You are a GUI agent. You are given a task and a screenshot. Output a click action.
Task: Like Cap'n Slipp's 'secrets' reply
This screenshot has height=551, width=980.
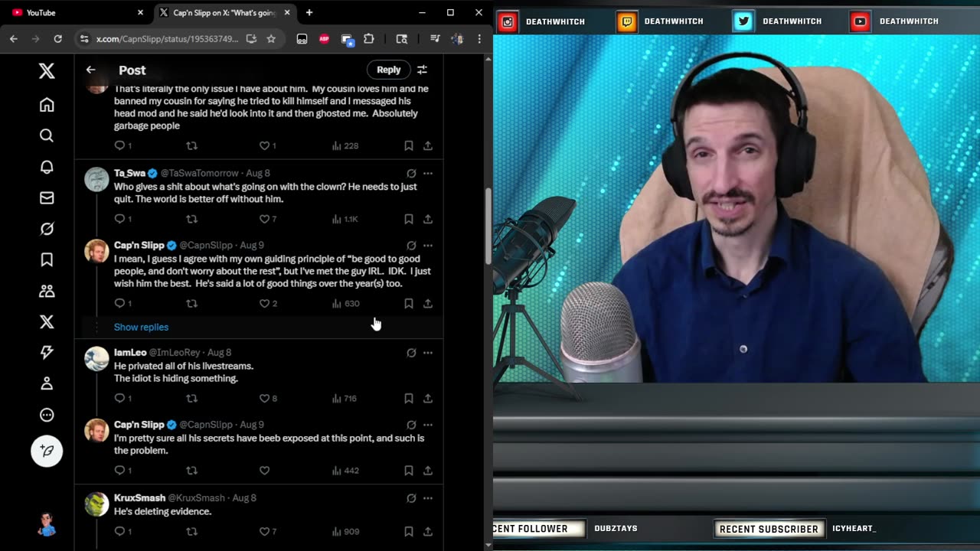point(264,471)
